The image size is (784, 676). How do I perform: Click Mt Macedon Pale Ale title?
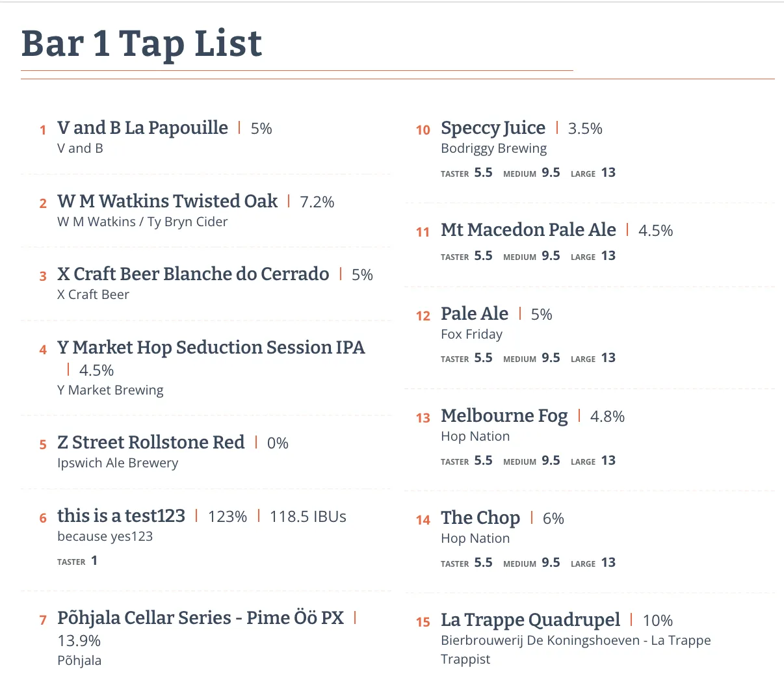coord(528,230)
